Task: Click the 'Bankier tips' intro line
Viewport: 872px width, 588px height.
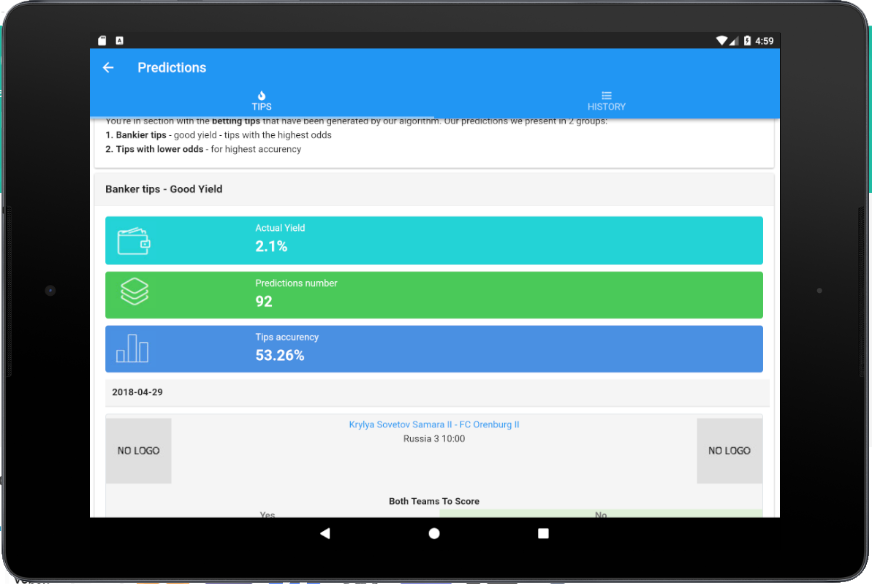Action: point(219,135)
